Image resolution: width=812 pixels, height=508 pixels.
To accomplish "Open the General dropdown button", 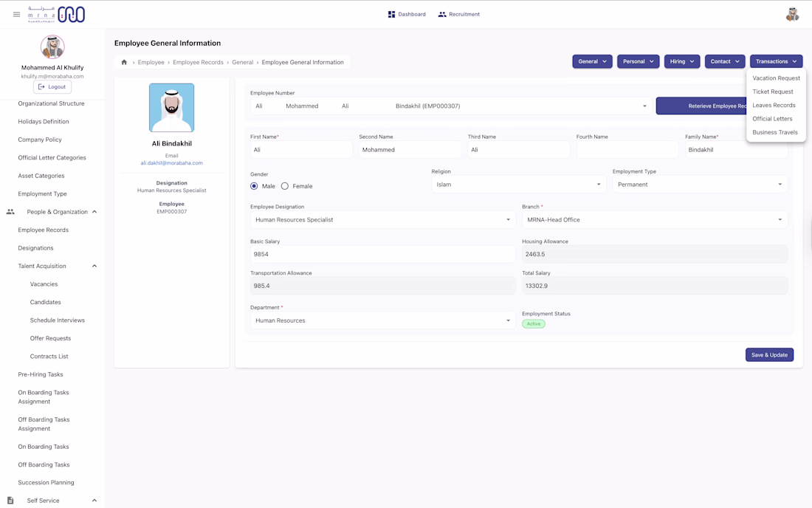I will coord(592,61).
